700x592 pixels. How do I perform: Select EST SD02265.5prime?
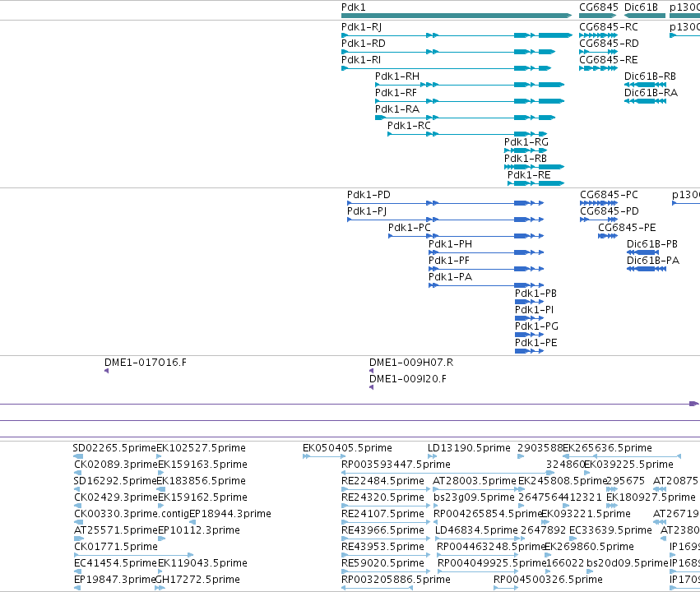(78, 456)
